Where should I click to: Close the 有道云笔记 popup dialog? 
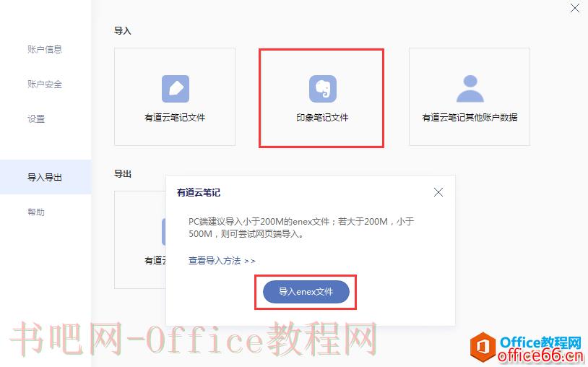coord(438,192)
